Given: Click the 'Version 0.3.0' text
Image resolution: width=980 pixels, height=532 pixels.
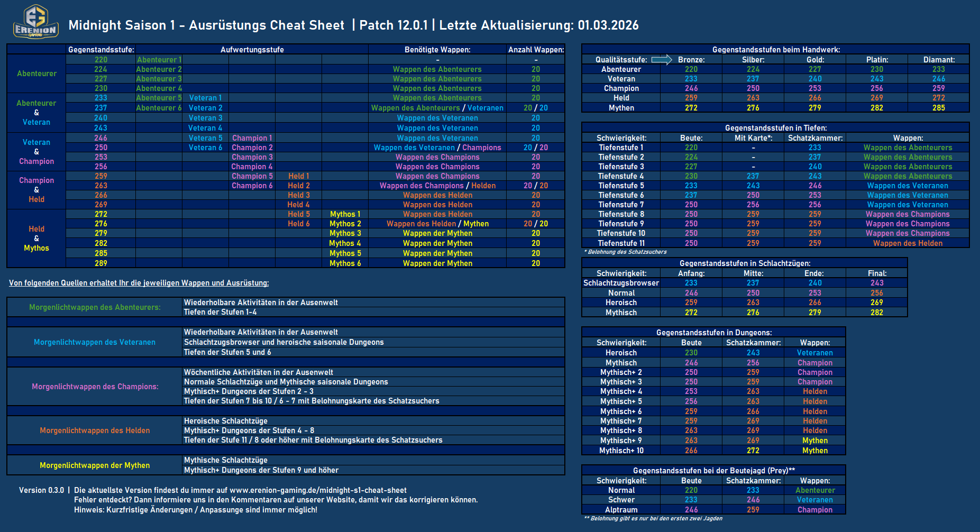Looking at the screenshot, I should [x=41, y=490].
